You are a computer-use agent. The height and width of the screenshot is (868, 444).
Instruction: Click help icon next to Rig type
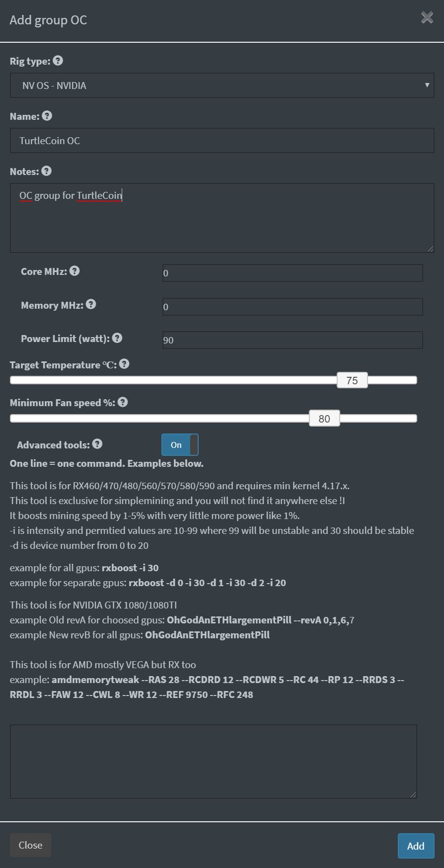tap(58, 61)
